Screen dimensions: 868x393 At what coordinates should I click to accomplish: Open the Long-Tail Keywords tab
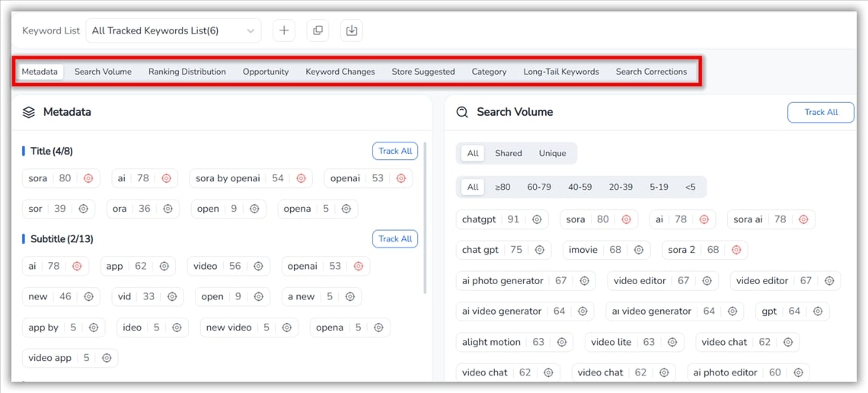[560, 72]
